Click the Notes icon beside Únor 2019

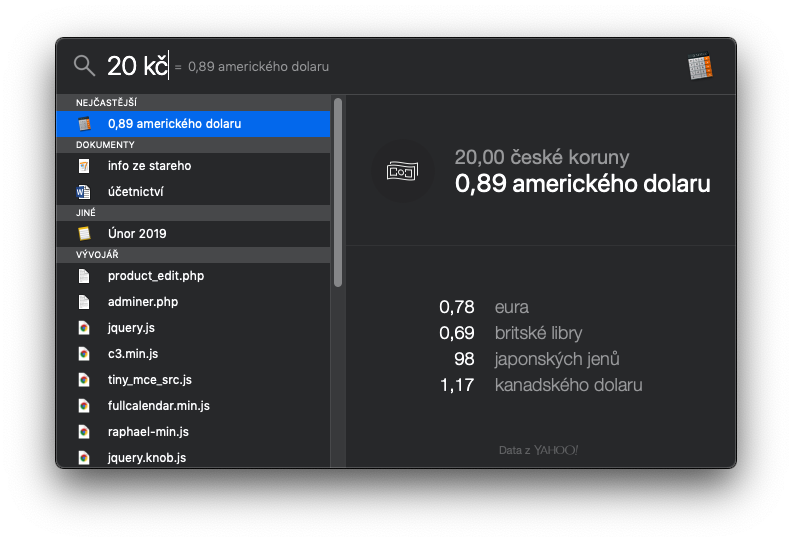pyautogui.click(x=84, y=234)
